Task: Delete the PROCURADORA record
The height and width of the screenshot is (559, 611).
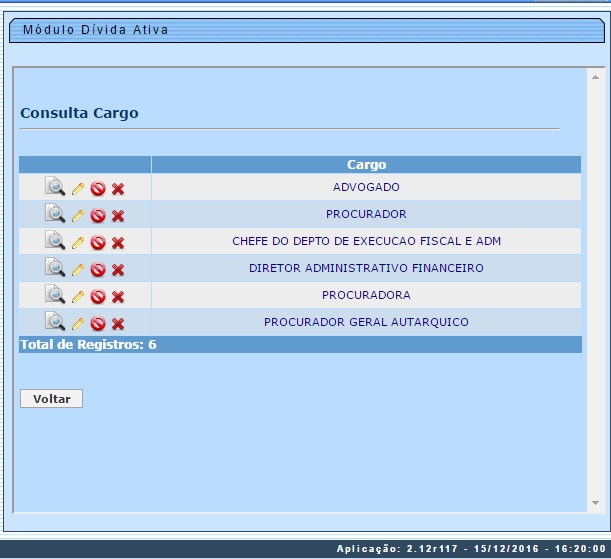Action: coord(118,296)
